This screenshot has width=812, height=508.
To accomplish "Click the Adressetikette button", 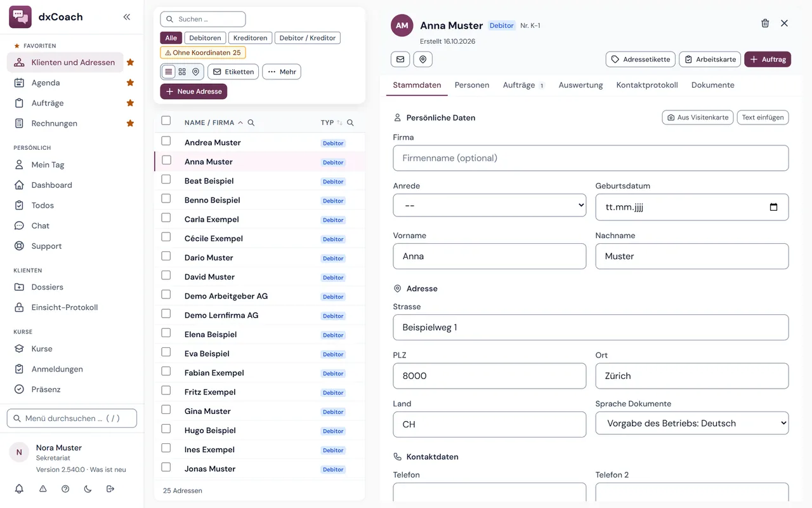I will 641,59.
